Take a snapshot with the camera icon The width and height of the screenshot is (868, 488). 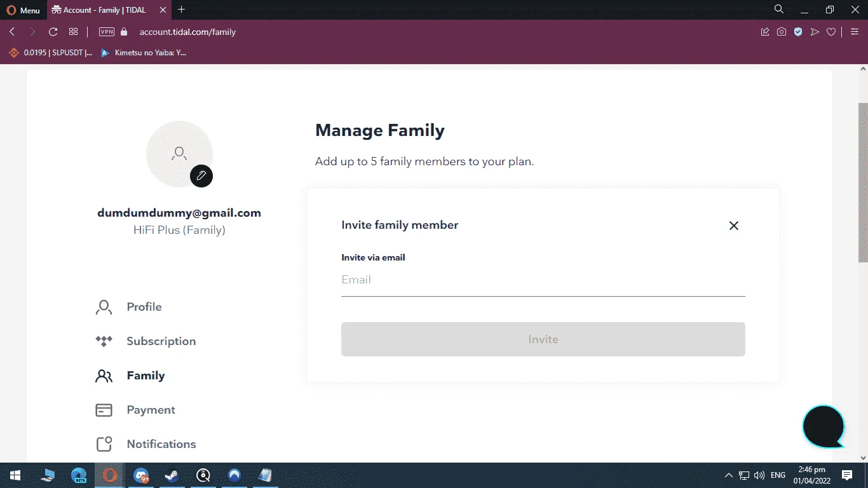click(782, 32)
